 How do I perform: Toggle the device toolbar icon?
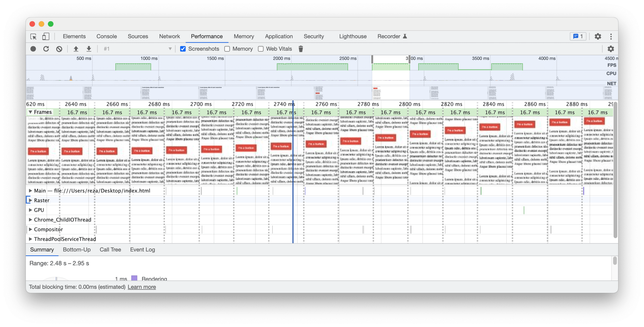[46, 37]
